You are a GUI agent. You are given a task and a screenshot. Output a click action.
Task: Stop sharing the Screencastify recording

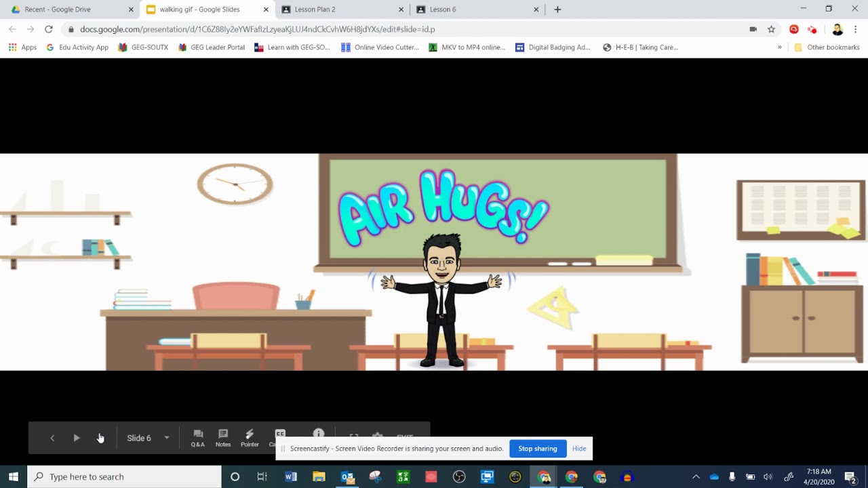point(538,449)
